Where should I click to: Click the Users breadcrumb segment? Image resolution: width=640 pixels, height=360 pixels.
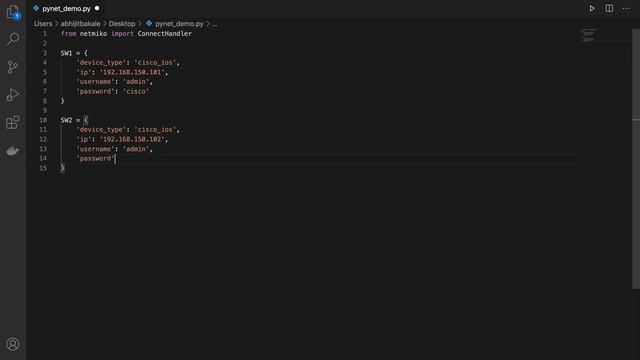tap(43, 24)
